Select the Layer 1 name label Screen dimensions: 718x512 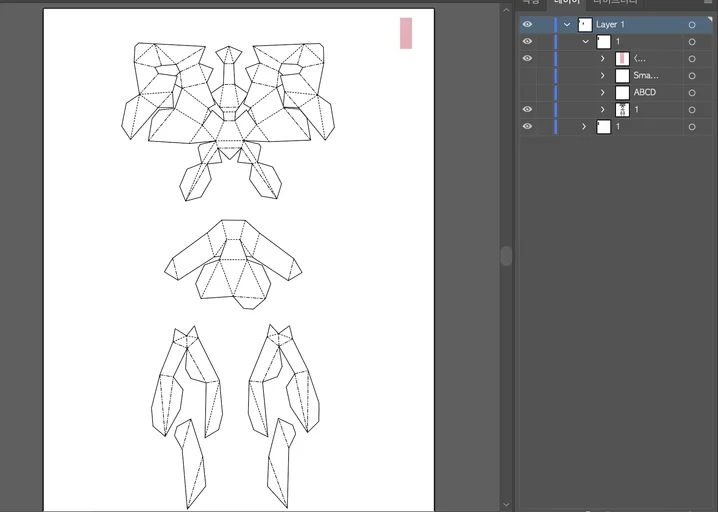click(610, 25)
